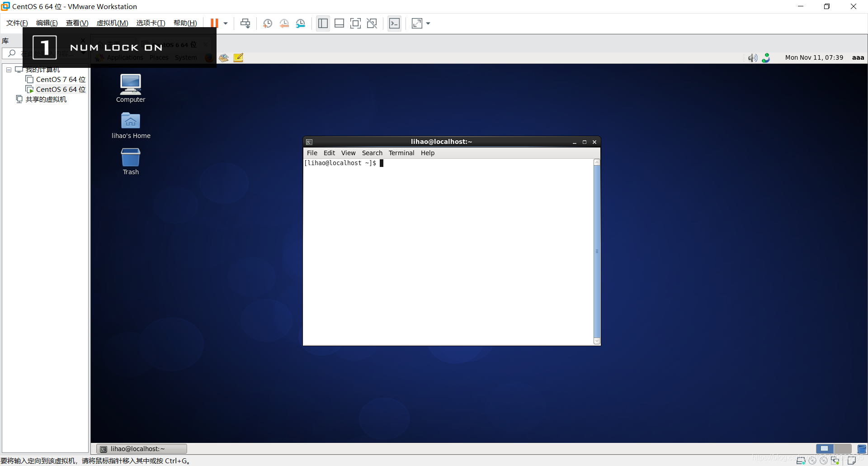This screenshot has width=868, height=466.
Task: Open the 文件(F) menu
Action: point(17,23)
